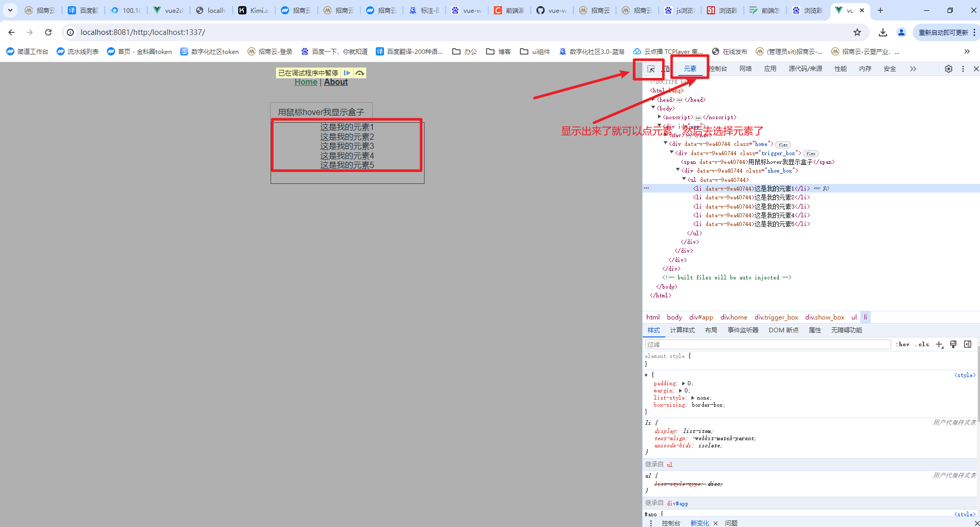Expand the list-style shorthand property
This screenshot has height=527, width=980.
[x=693, y=398]
